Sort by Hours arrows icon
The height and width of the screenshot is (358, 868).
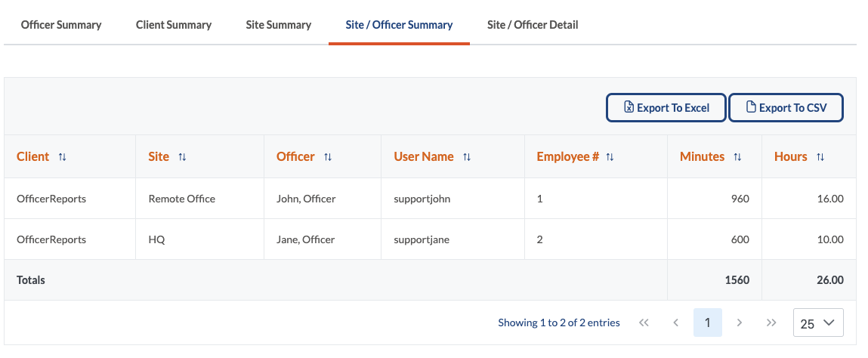click(821, 157)
